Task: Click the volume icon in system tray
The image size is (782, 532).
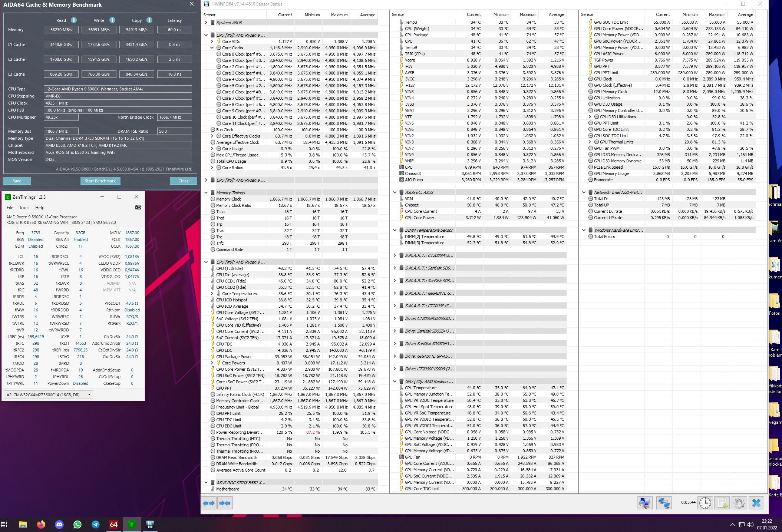Action: [x=750, y=524]
